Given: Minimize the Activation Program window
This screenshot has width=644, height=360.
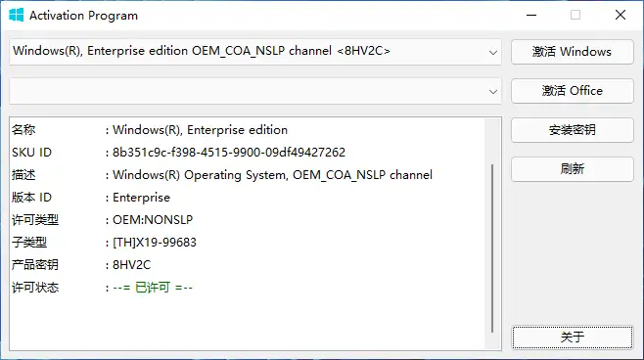Looking at the screenshot, I should coord(531,16).
